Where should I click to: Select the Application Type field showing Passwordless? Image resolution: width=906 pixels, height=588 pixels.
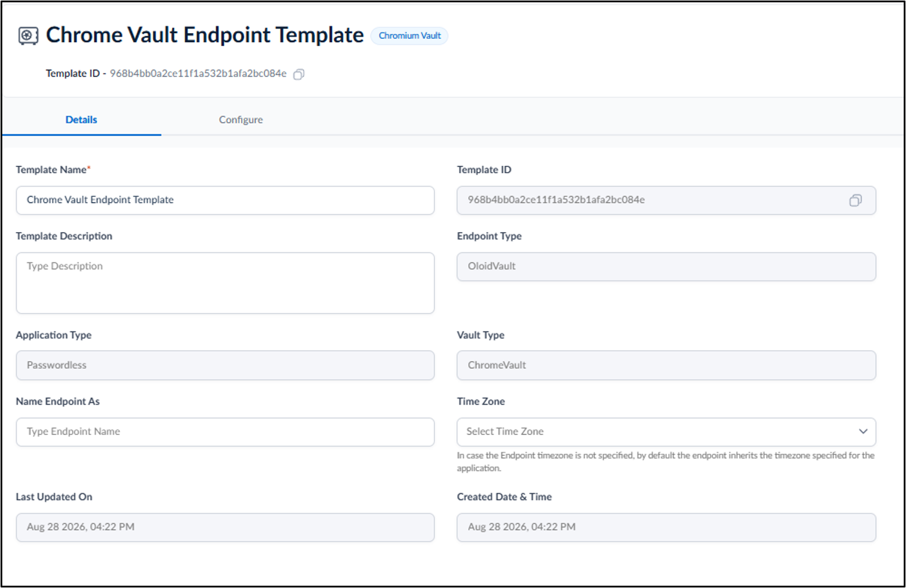pyautogui.click(x=225, y=365)
